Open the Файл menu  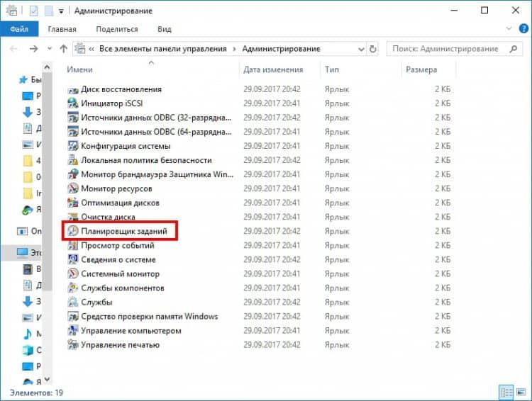point(19,29)
